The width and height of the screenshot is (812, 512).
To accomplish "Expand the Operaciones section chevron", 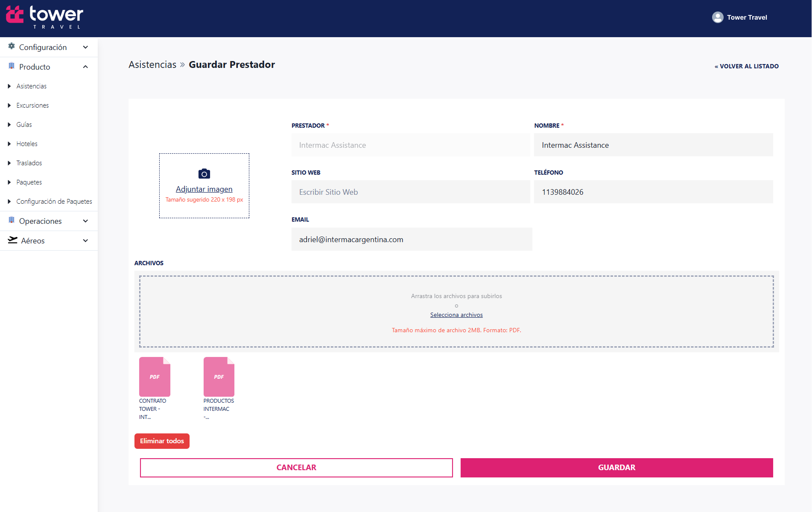I will pyautogui.click(x=85, y=221).
